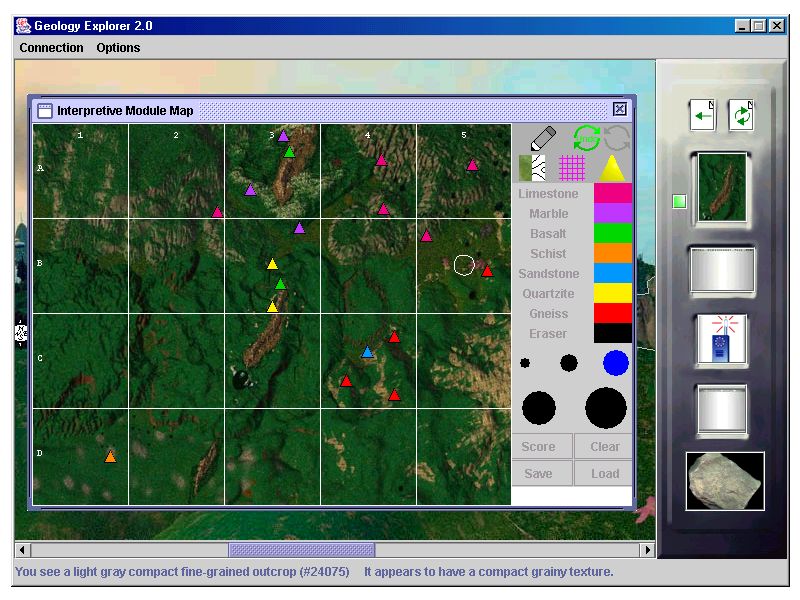Click the grayed-out redo arrows icon

coord(617,138)
